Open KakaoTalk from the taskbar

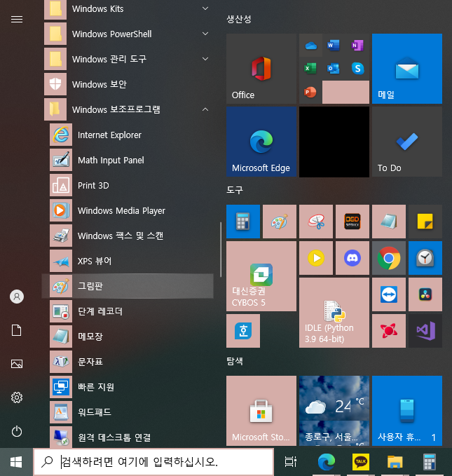361,462
